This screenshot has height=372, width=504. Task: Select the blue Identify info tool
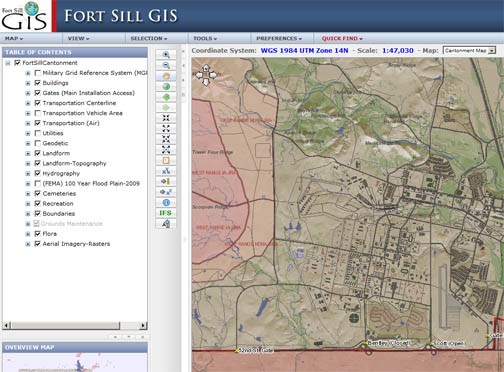(x=166, y=202)
